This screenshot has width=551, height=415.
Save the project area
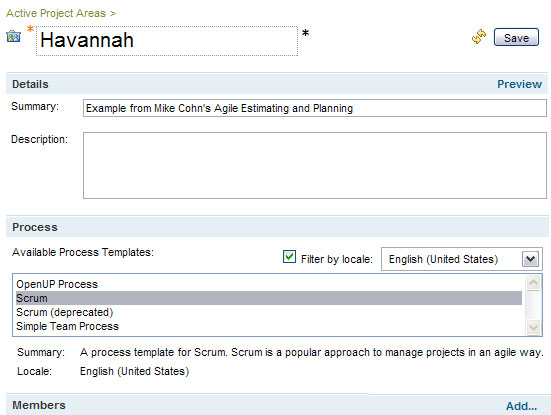pos(516,37)
